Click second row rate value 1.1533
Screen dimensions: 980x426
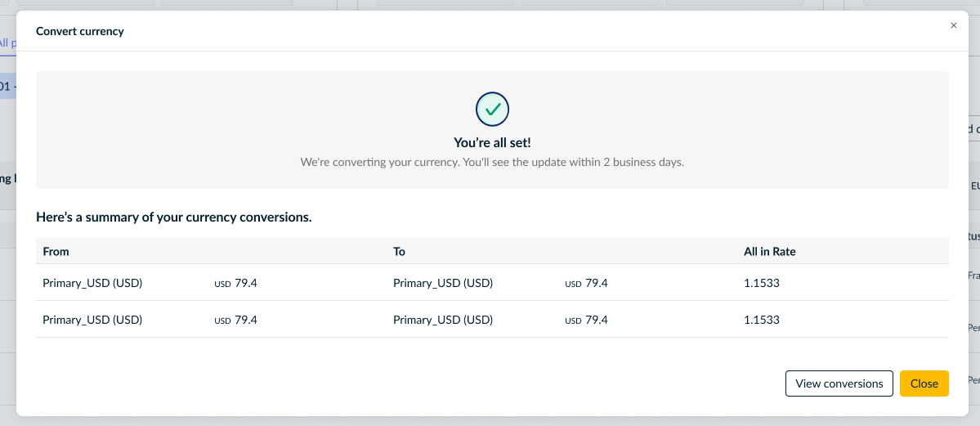click(762, 320)
